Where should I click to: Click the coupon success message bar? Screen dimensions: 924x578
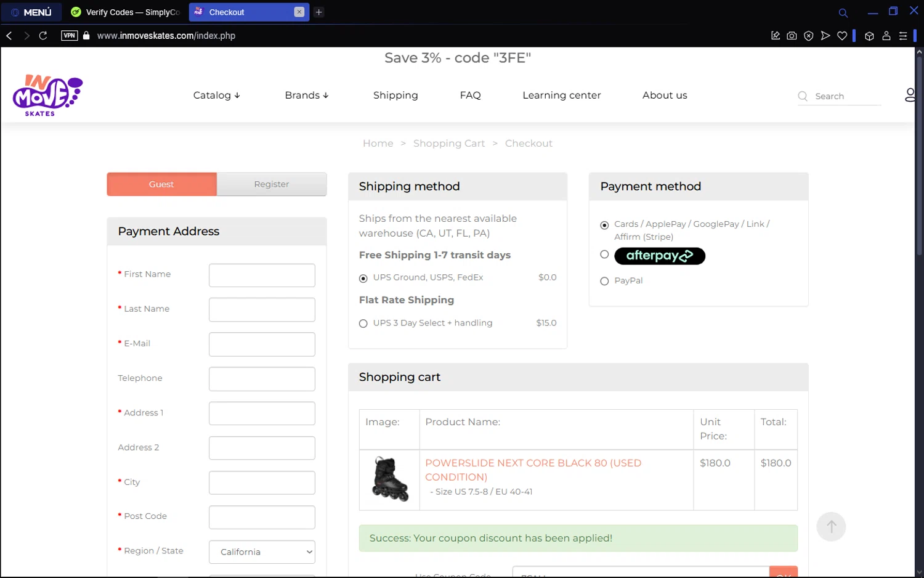[578, 538]
